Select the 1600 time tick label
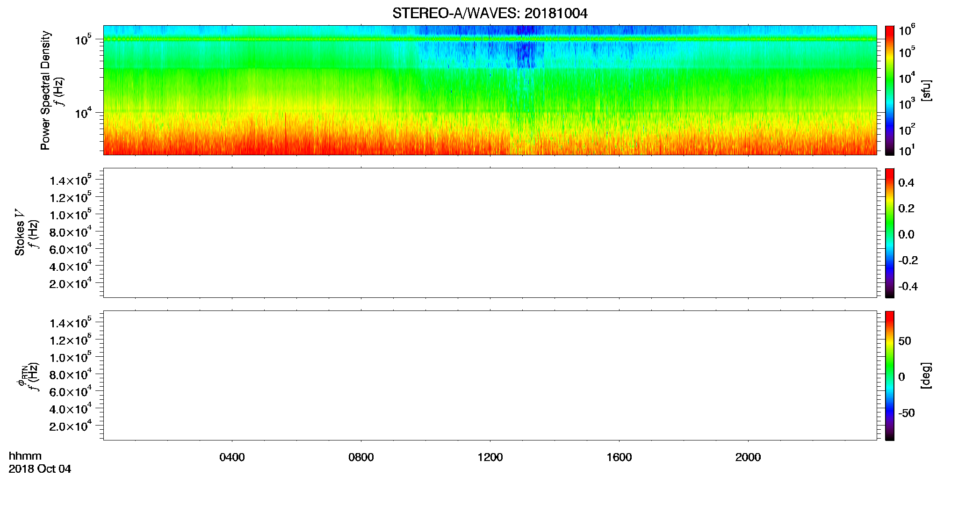Viewport: 980px width, 505px height. (x=619, y=457)
